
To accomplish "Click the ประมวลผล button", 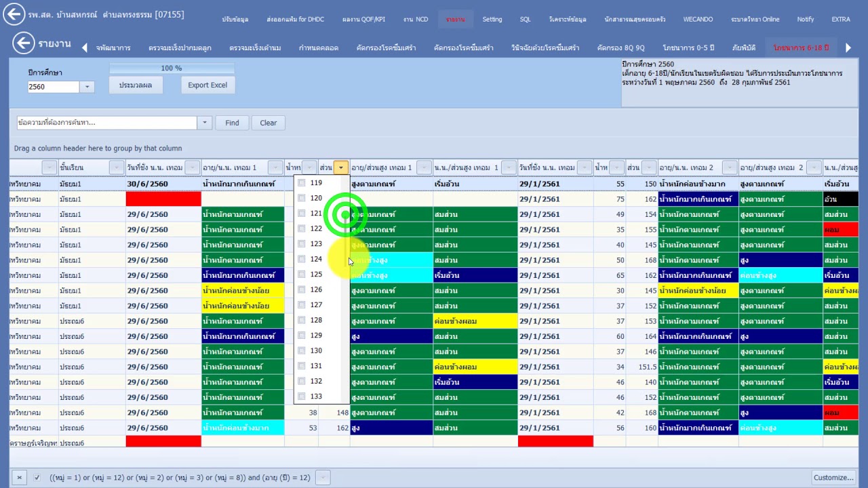I will 136,85.
